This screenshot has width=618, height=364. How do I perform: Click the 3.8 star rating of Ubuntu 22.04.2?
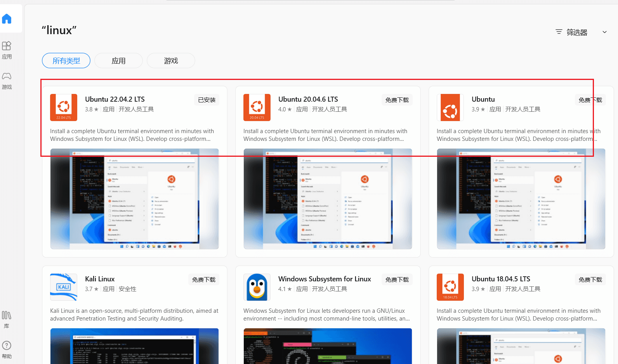click(x=92, y=109)
